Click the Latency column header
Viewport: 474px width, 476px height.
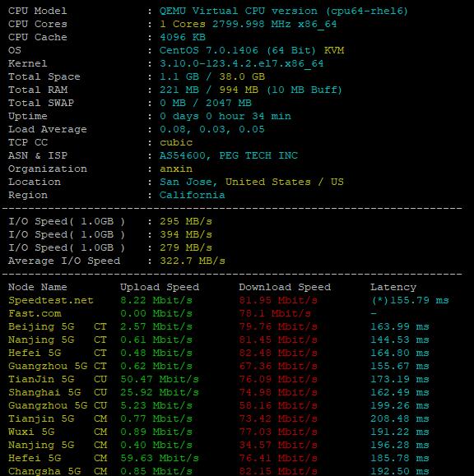(393, 287)
